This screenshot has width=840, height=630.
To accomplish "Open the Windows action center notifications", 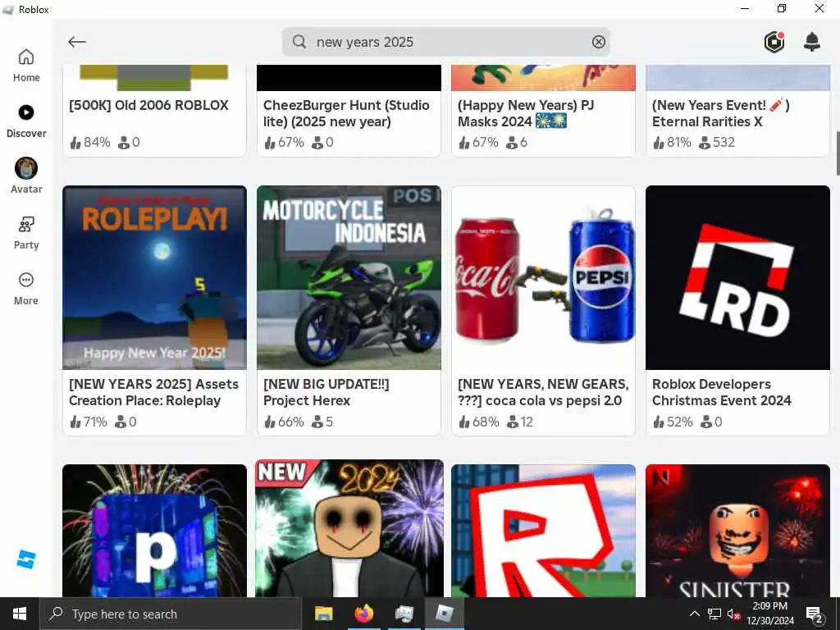I will point(815,614).
